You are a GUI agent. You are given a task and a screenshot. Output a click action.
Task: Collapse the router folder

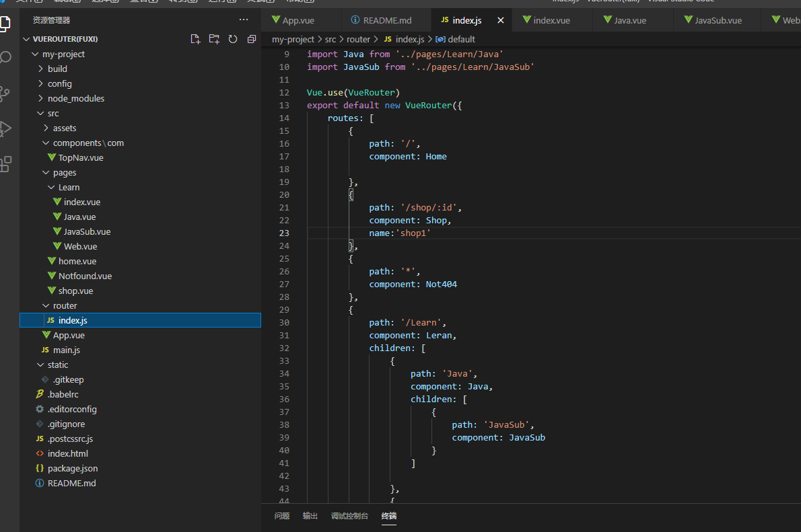(46, 306)
